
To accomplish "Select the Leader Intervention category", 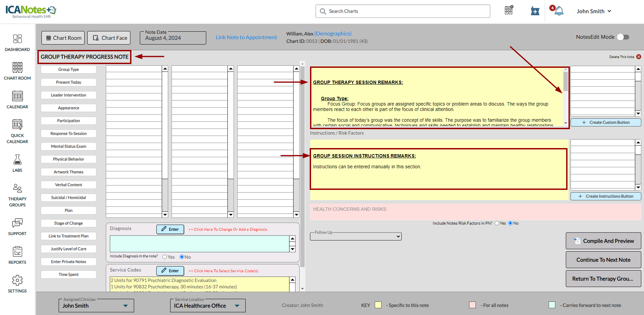I will point(68,95).
